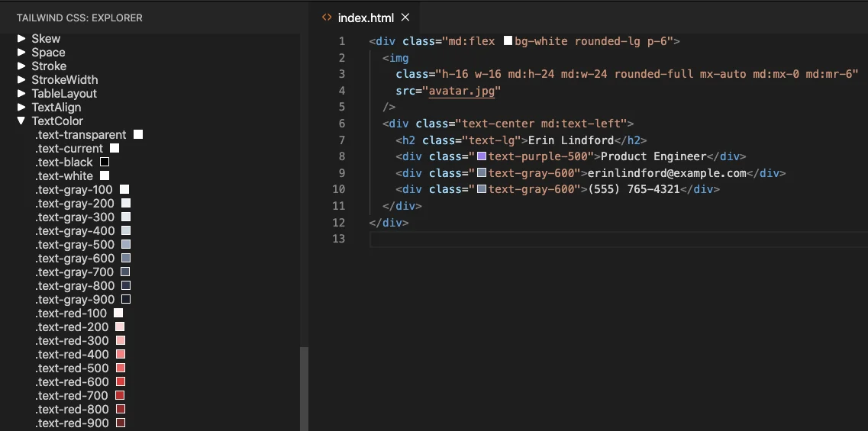The height and width of the screenshot is (431, 868).
Task: Expand the TextAlign category
Action: 21,108
